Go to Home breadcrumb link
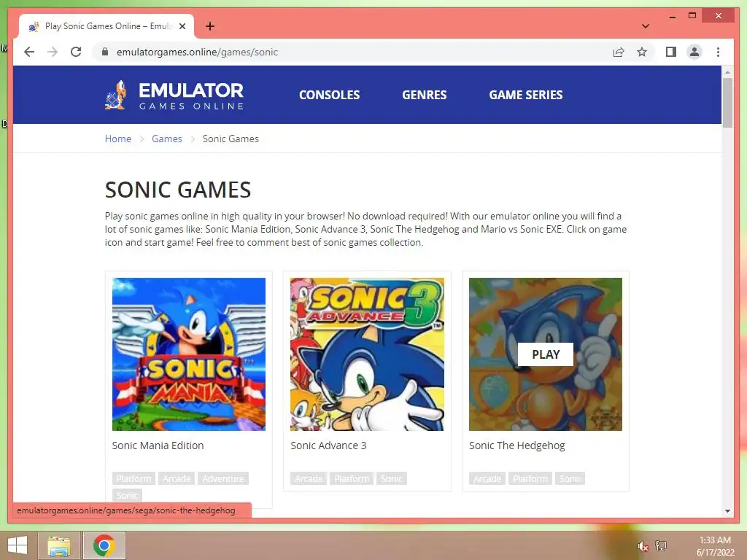Image resolution: width=747 pixels, height=560 pixels. pyautogui.click(x=117, y=139)
